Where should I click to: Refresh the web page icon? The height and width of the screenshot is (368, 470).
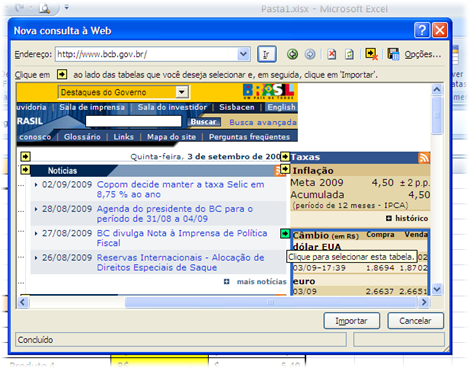click(349, 54)
